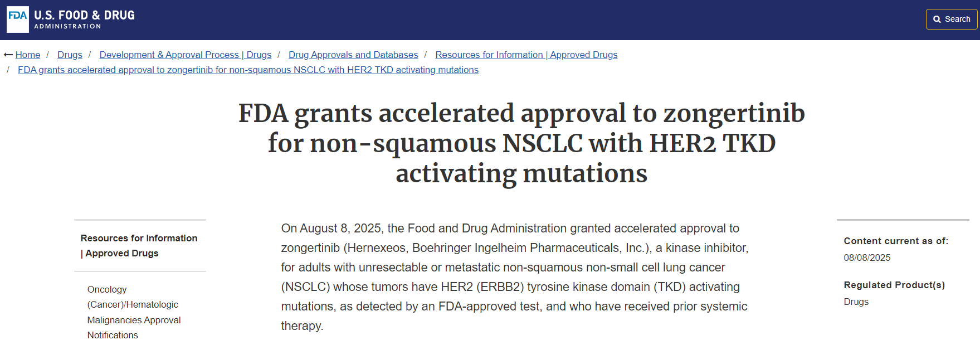
Task: Open Oncology Approval Notifications in sidebar
Action: click(134, 312)
